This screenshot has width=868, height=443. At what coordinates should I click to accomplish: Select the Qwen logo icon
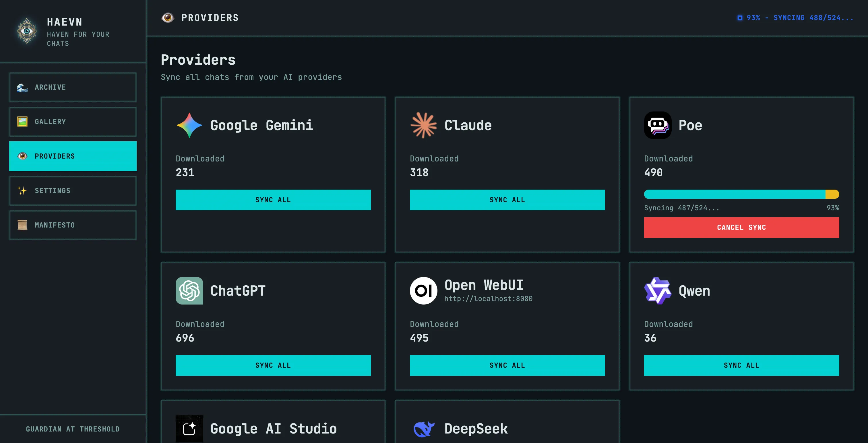pos(657,291)
